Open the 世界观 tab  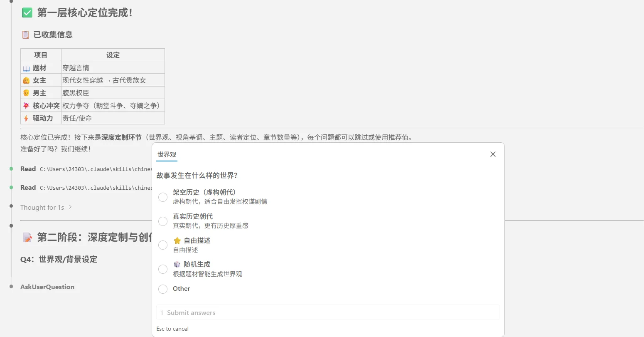click(167, 154)
